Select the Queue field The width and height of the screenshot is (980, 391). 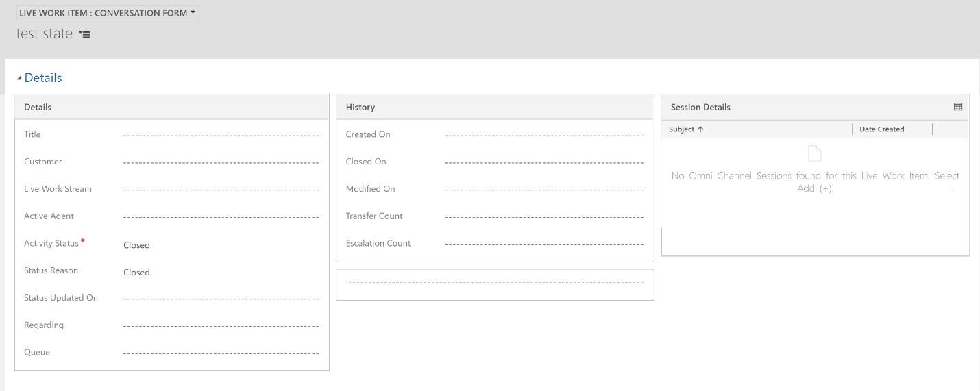click(221, 354)
